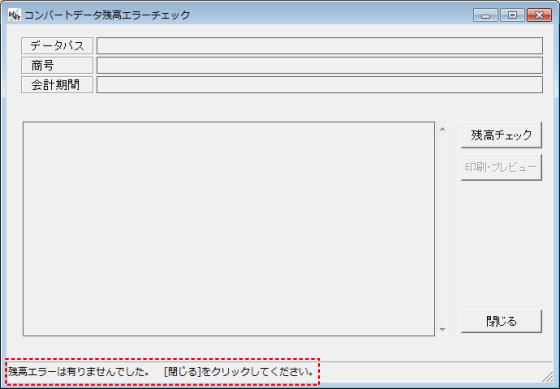Viewport: 560px width, 389px height.
Task: Minimize the コンバートデータ残高エラーチェック window
Action: [485, 15]
